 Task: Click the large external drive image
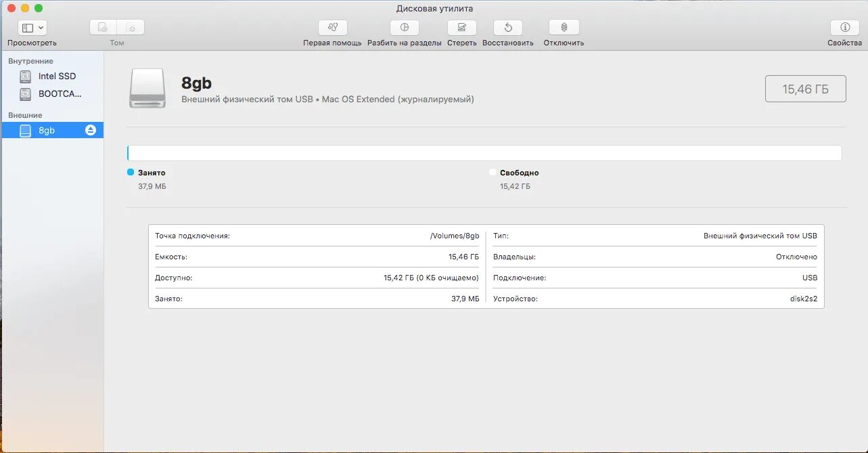(147, 88)
